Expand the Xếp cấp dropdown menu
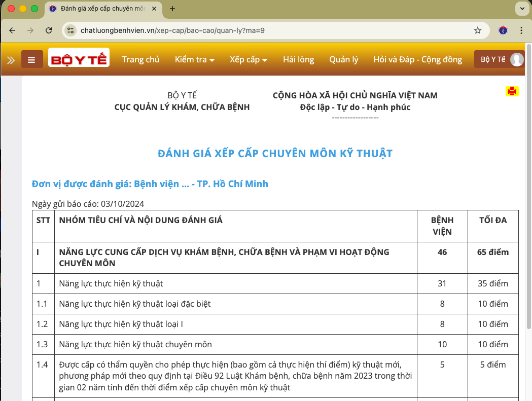532x401 pixels. point(249,60)
